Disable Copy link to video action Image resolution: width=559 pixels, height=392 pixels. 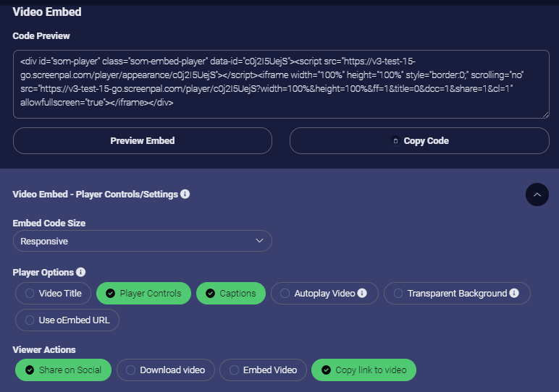click(363, 370)
